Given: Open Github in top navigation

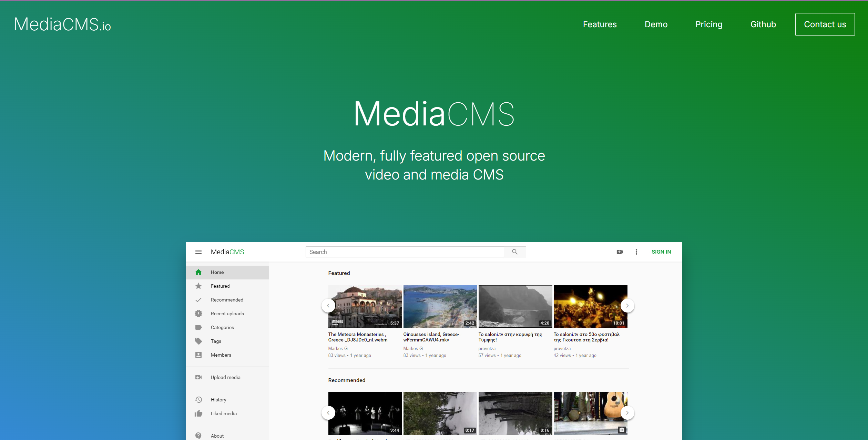Looking at the screenshot, I should coord(763,24).
